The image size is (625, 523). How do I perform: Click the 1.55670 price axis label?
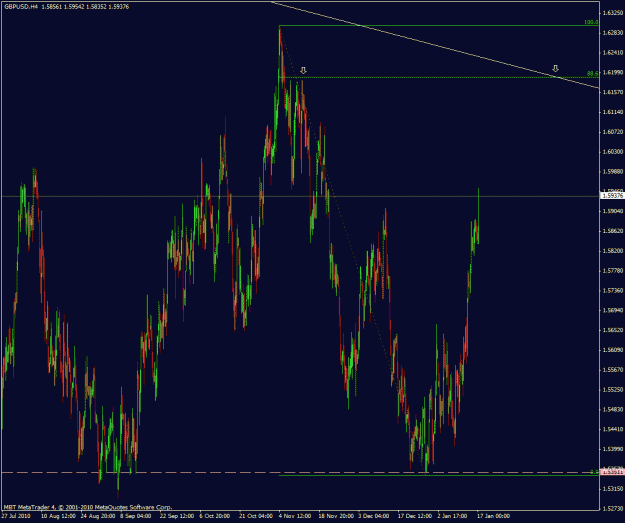click(613, 370)
